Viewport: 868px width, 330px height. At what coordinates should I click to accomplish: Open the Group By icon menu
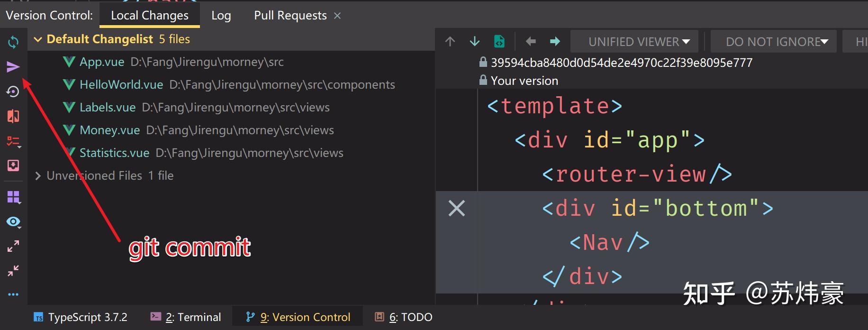click(x=14, y=197)
